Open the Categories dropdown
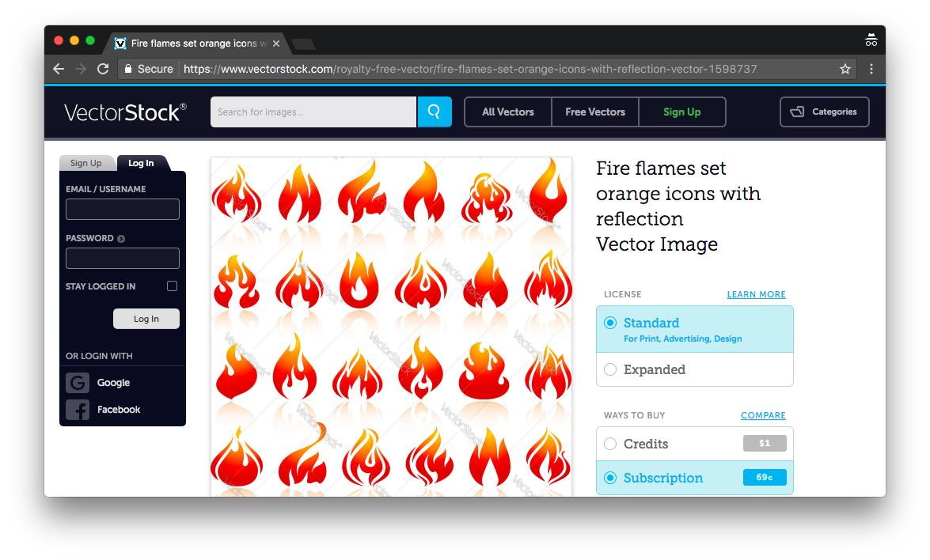 pyautogui.click(x=824, y=112)
